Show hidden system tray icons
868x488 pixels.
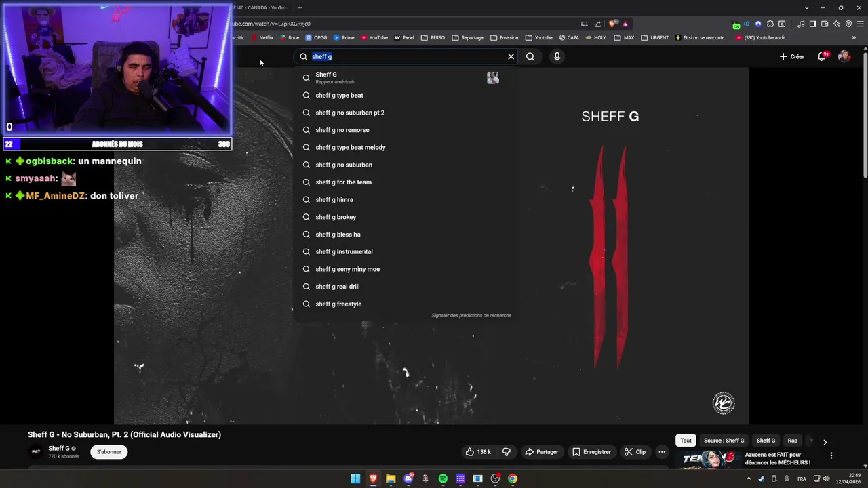point(750,479)
